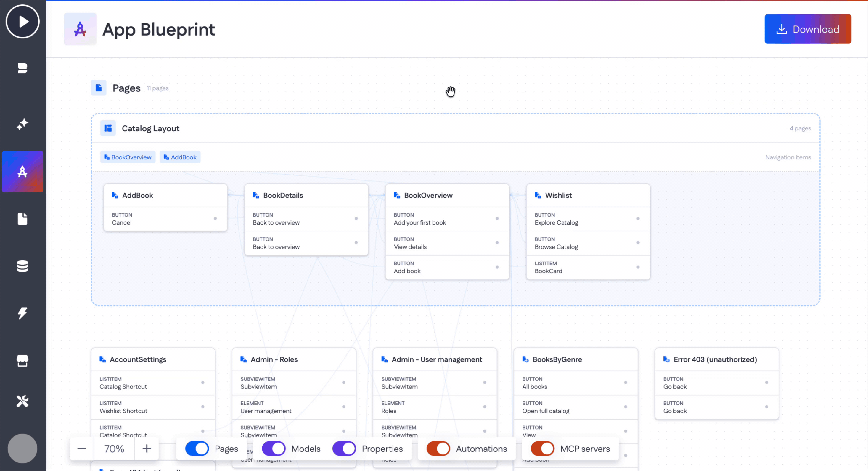868x471 pixels.
Task: Select the Add your first book row
Action: coord(447,219)
